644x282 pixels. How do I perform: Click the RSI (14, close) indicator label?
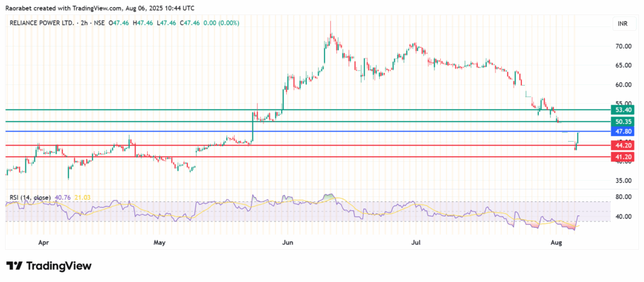30,198
